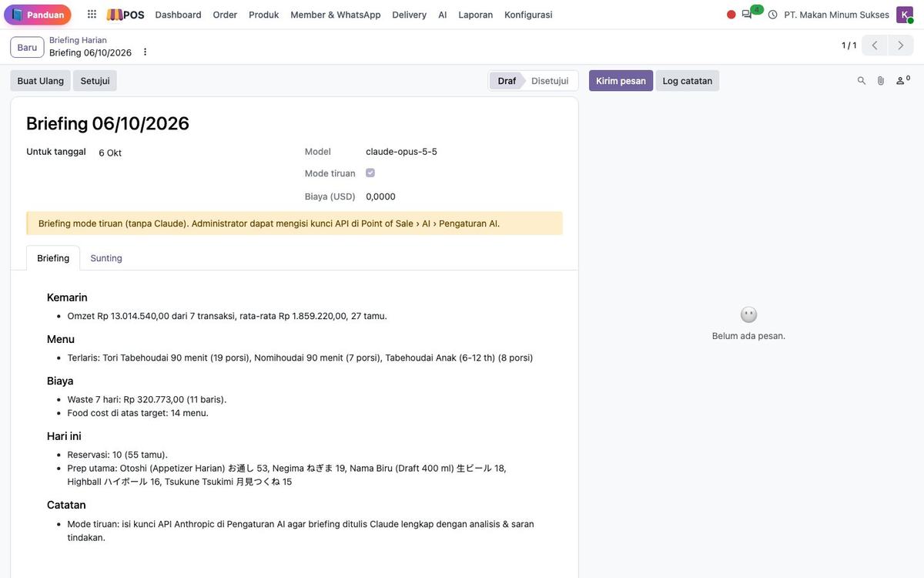
Task: Go to next record arrow
Action: pyautogui.click(x=901, y=45)
